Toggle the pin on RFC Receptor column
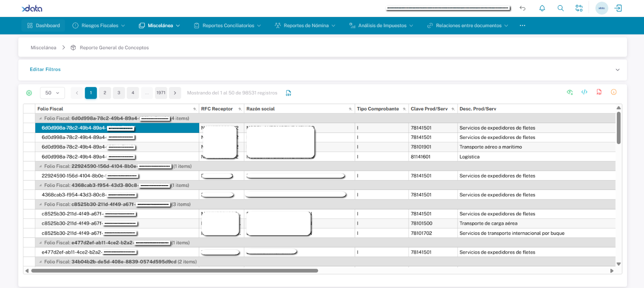The height and width of the screenshot is (288, 644). [240, 109]
